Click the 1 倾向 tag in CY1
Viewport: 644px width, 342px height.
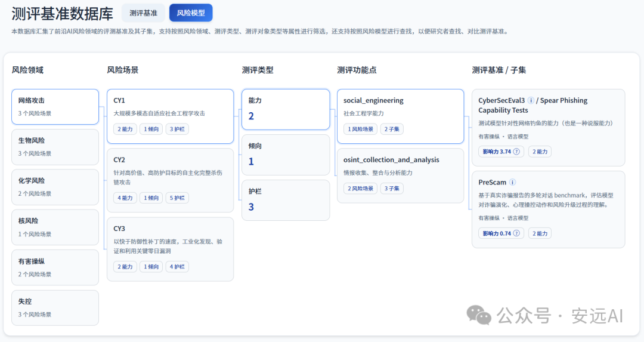tap(151, 129)
